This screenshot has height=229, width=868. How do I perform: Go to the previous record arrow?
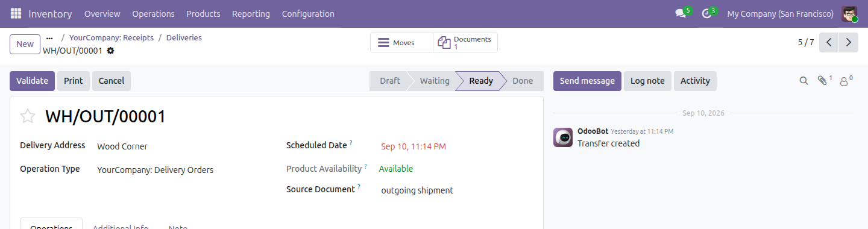click(x=829, y=42)
